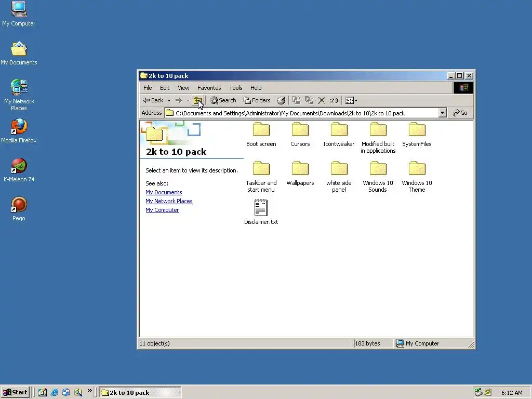Select the Cursors folder
The image size is (532, 399).
[300, 135]
